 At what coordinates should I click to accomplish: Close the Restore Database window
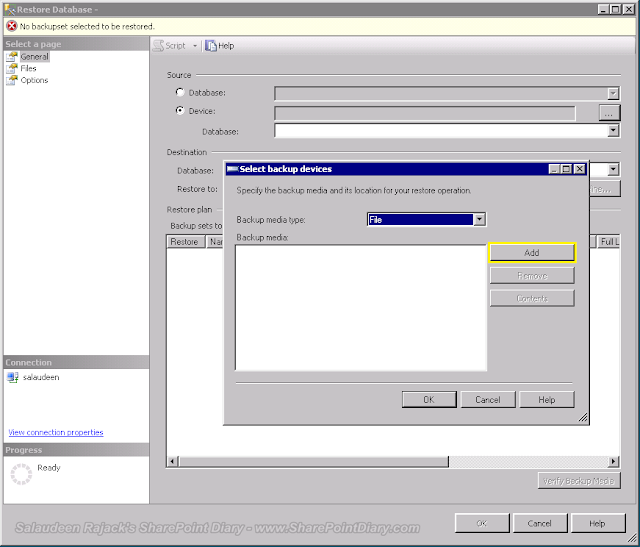tap(629, 9)
